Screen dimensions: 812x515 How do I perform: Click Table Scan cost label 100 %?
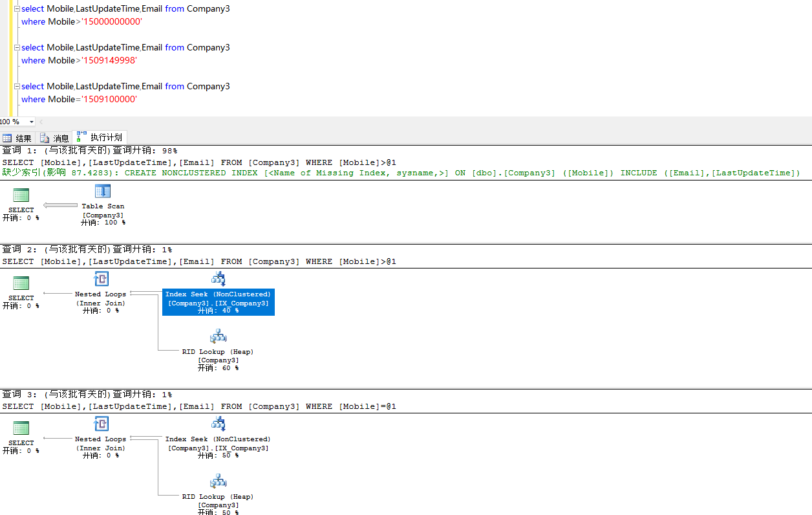[103, 223]
